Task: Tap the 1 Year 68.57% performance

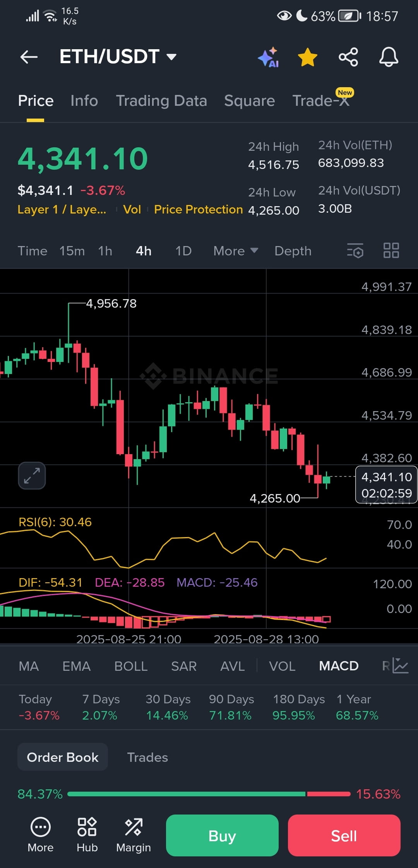Action: (x=357, y=707)
